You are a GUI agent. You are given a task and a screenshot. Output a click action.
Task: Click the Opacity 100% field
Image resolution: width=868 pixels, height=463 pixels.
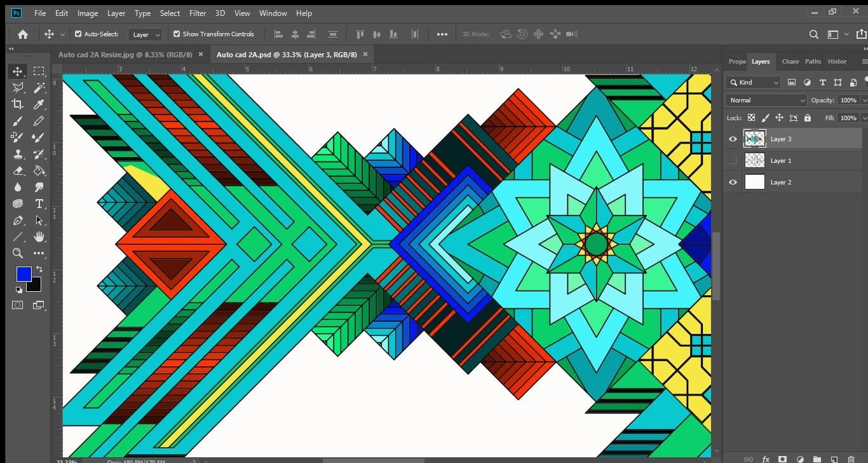(x=848, y=100)
